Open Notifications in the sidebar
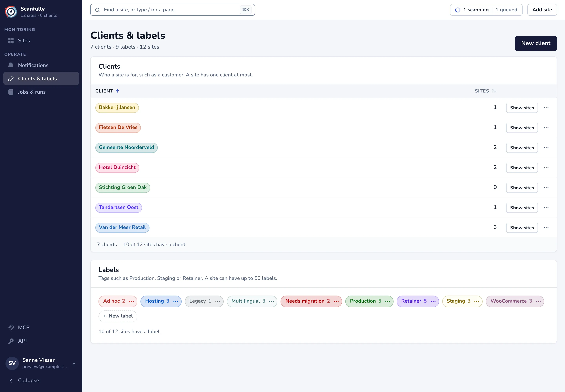Screen dimensions: 565x392 click(x=41, y=65)
